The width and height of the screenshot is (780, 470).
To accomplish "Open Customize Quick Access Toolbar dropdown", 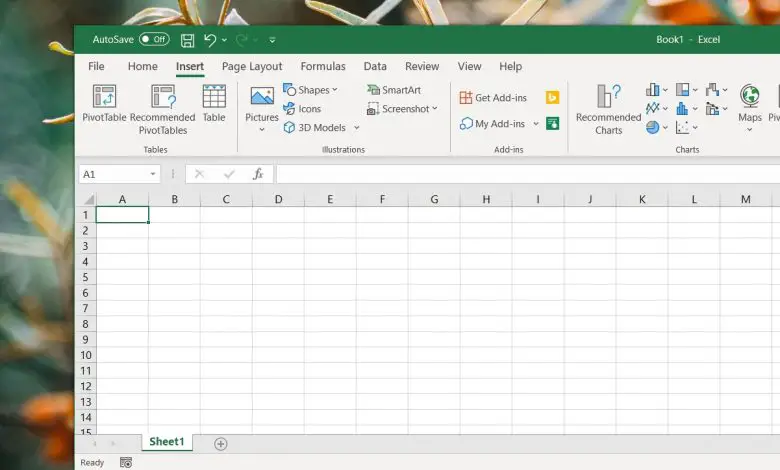I will point(272,40).
